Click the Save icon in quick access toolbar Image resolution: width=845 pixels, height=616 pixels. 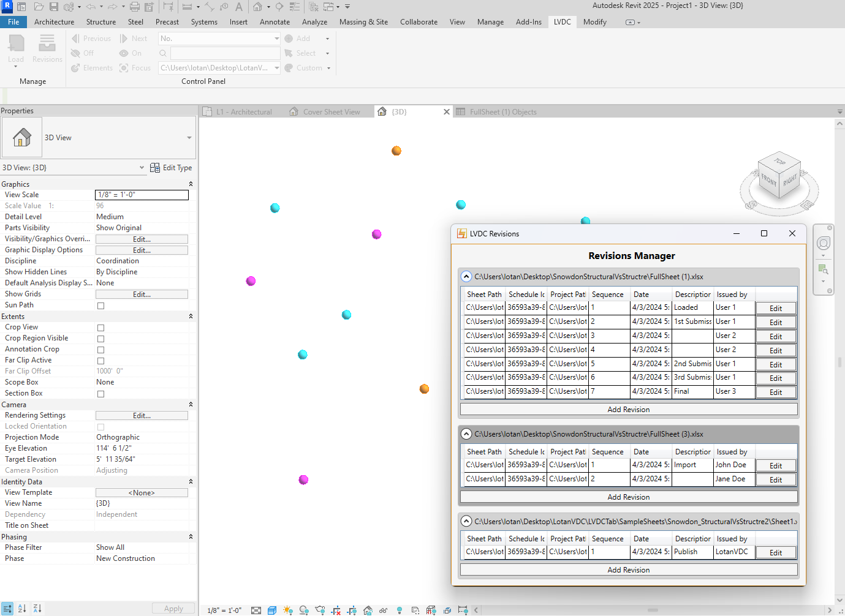(54, 7)
